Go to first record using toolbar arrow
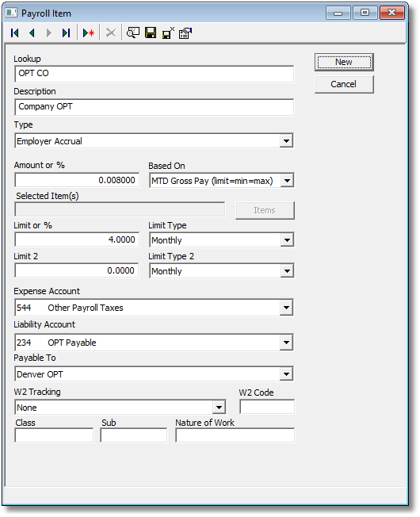 pyautogui.click(x=15, y=33)
